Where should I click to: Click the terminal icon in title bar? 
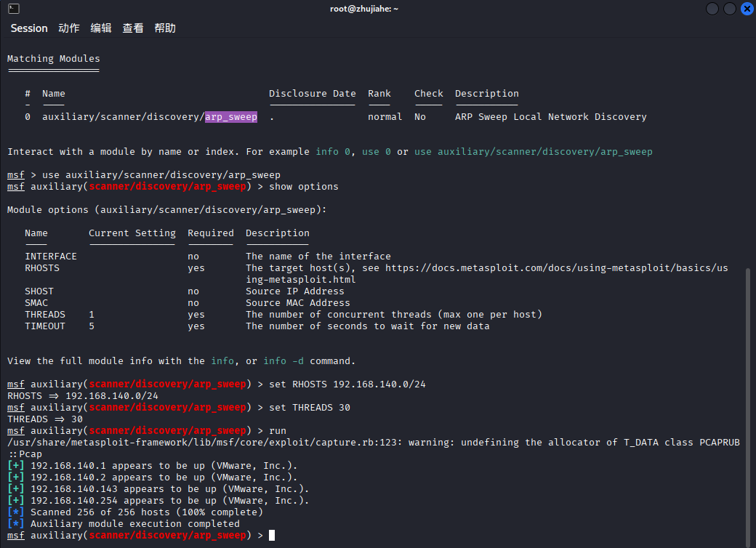[x=14, y=9]
